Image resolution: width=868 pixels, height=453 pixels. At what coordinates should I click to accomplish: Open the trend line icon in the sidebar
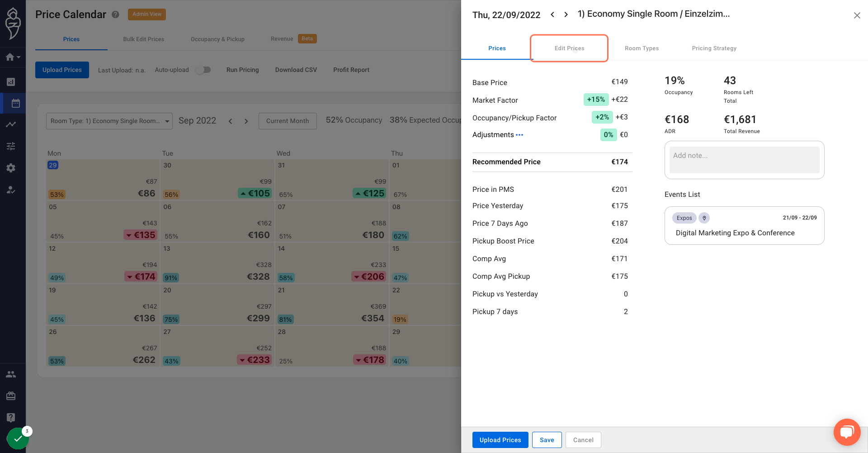tap(11, 124)
